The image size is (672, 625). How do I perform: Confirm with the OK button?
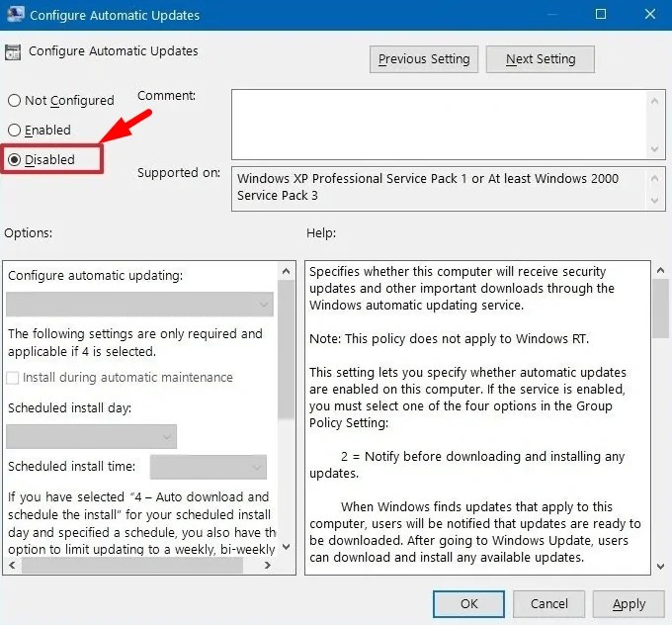click(468, 604)
